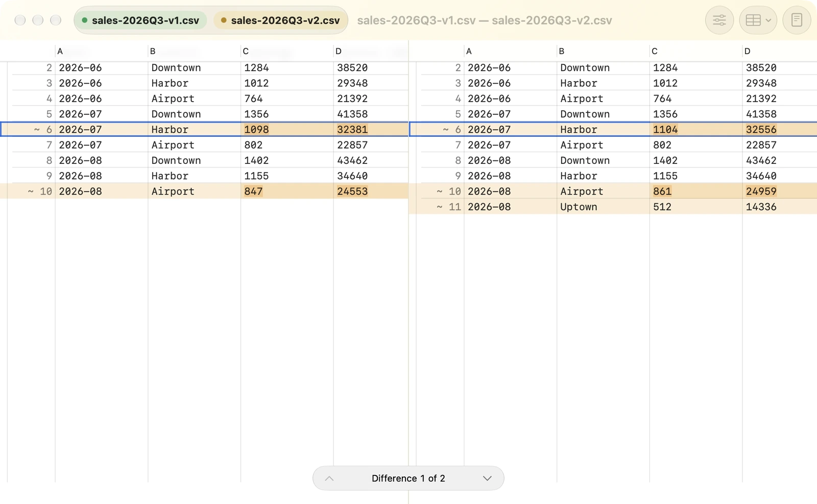
Task: Switch to the sales-2026Q3-v2.csv tab
Action: point(280,20)
